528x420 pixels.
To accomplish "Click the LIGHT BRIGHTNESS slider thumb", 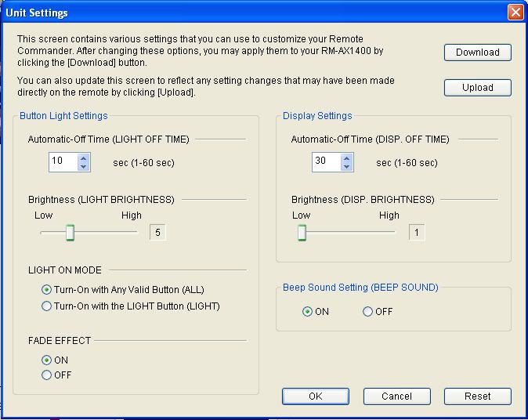I will [70, 233].
